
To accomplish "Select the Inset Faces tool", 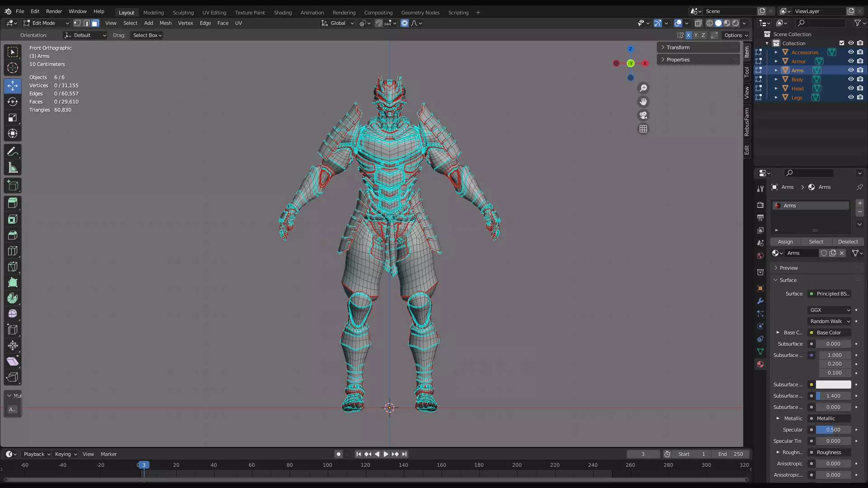I will click(x=13, y=219).
